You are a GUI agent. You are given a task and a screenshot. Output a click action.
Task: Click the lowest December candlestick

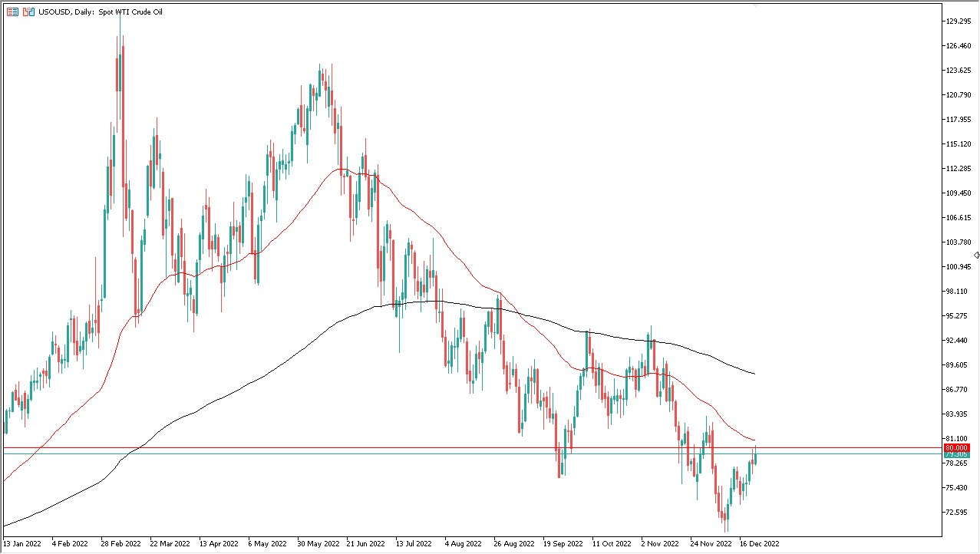[x=723, y=518]
